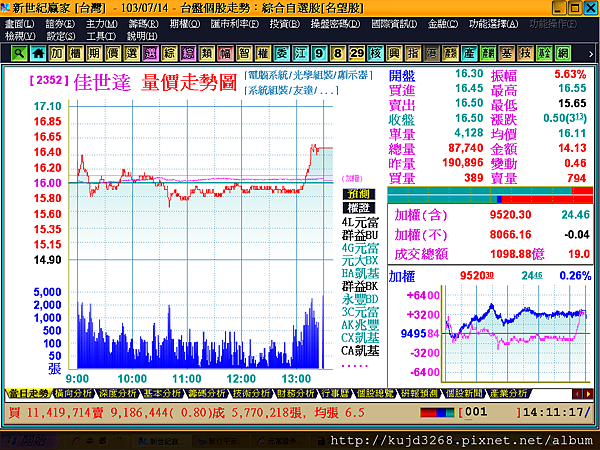The height and width of the screenshot is (450, 600).
Task: Select the cyan 9 toolbar icon
Action: 319,53
